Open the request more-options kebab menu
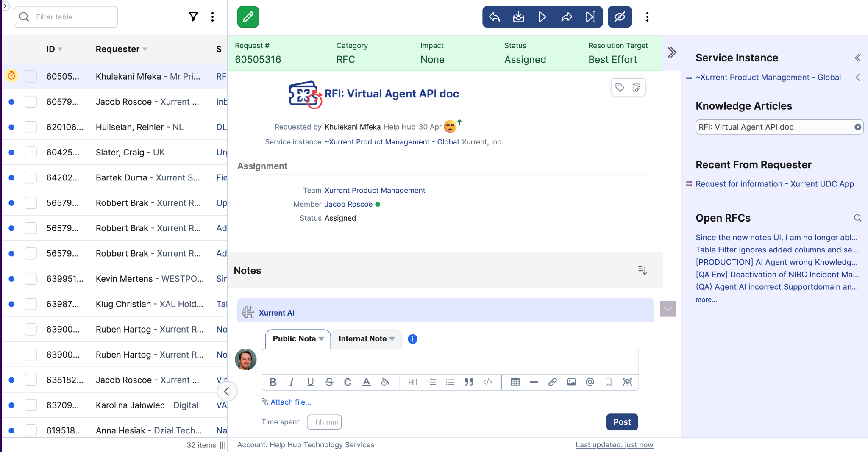 click(647, 17)
